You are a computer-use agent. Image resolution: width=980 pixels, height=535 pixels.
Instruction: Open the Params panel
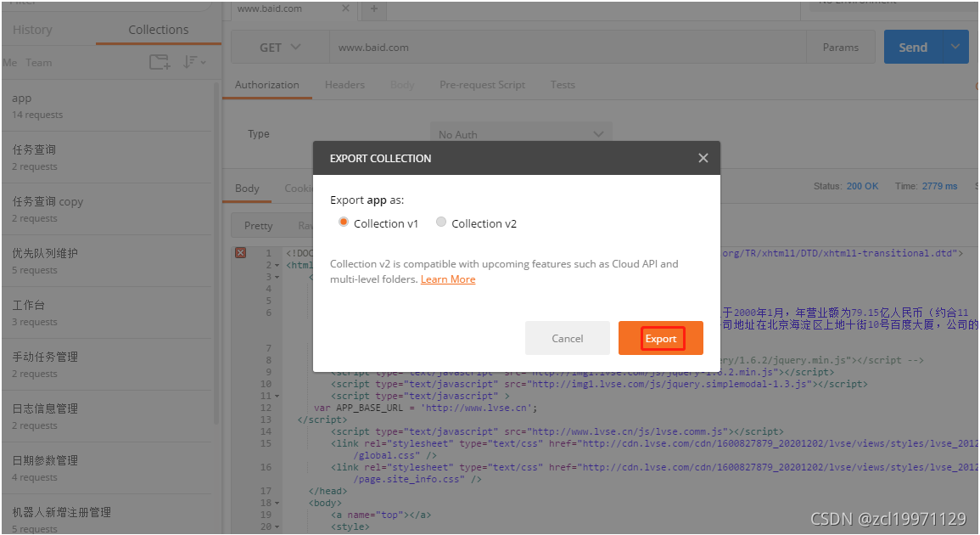click(840, 48)
